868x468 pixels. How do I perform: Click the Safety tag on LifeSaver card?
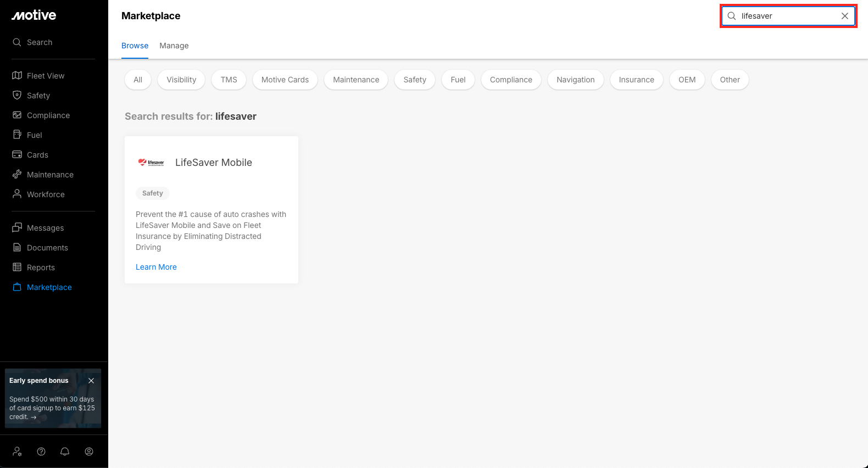click(153, 193)
